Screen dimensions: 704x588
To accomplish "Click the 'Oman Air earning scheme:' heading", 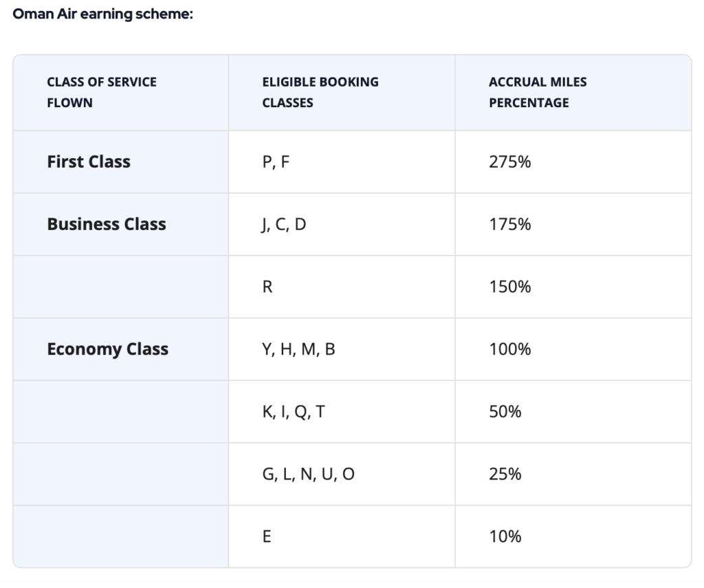I will (x=103, y=14).
